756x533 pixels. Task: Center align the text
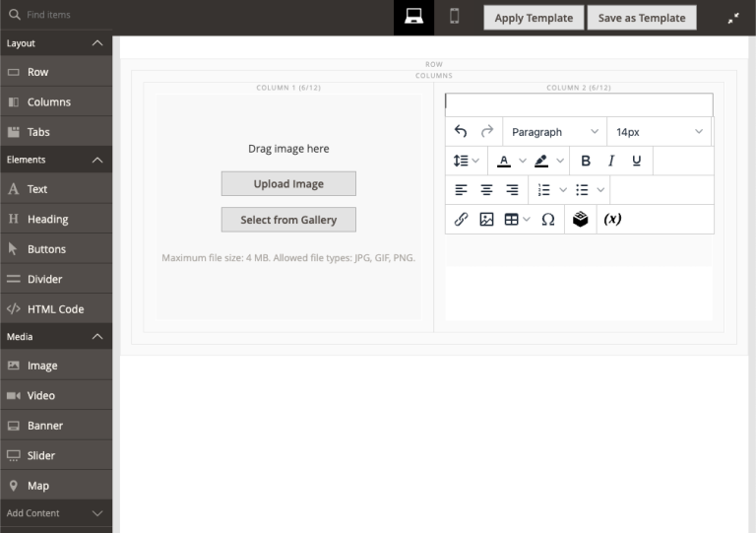(486, 190)
